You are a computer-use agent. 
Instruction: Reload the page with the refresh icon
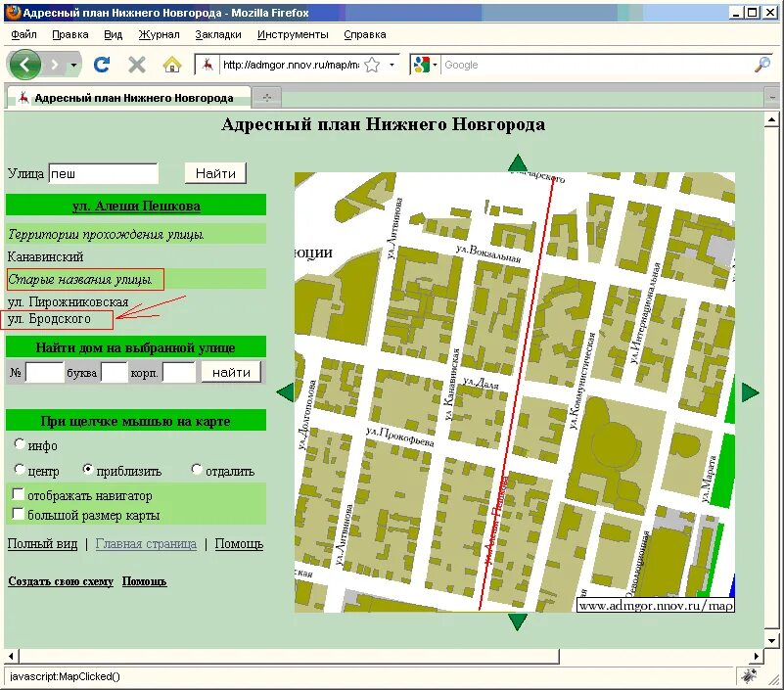pos(102,65)
